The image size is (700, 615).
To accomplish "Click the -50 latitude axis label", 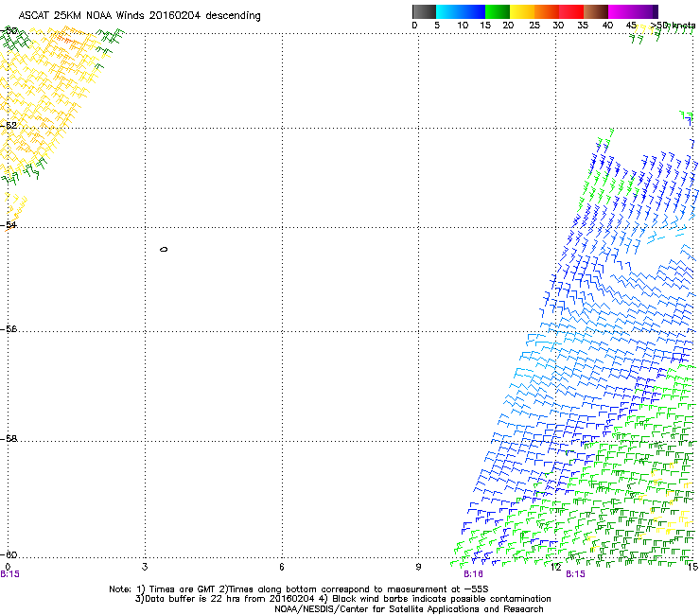I will [x=9, y=31].
